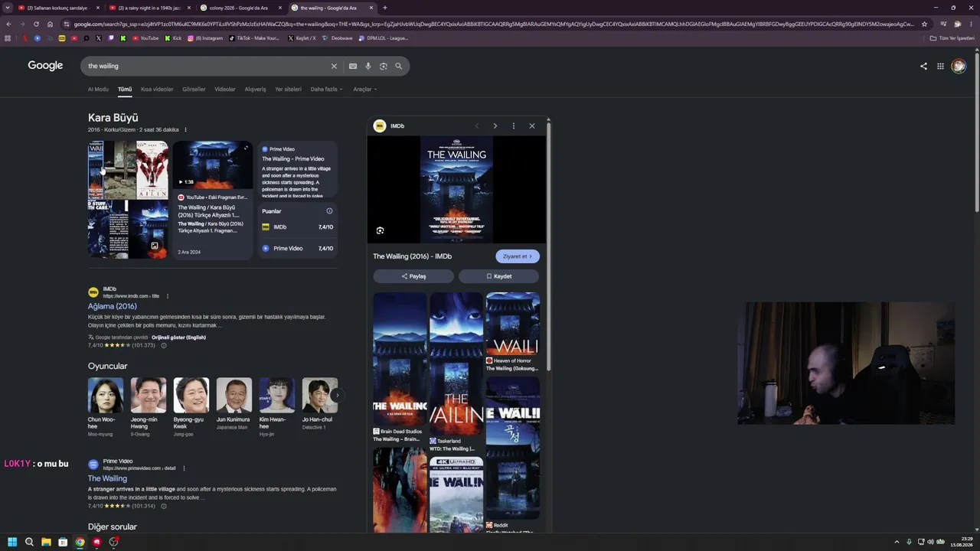
Task: Open Windows taskbar search
Action: click(x=29, y=542)
